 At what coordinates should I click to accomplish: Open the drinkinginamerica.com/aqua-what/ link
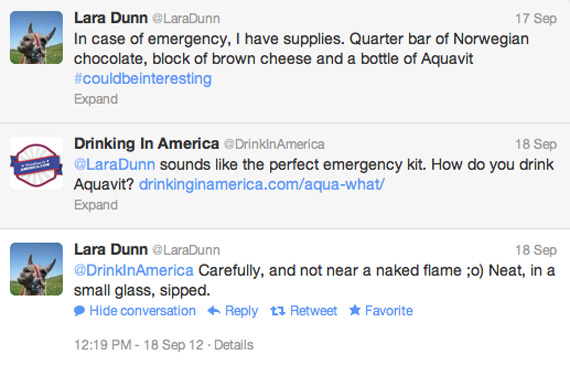(x=262, y=185)
